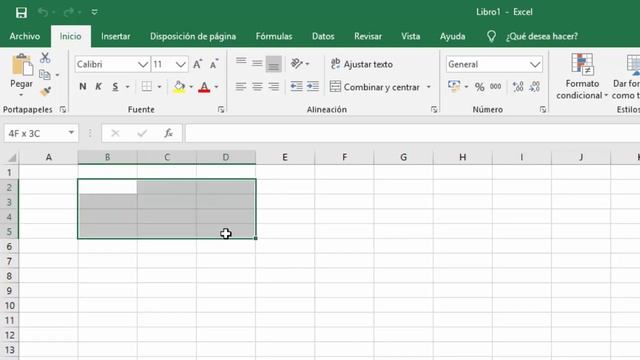
Task: Click the Borders icon
Action: point(147,87)
